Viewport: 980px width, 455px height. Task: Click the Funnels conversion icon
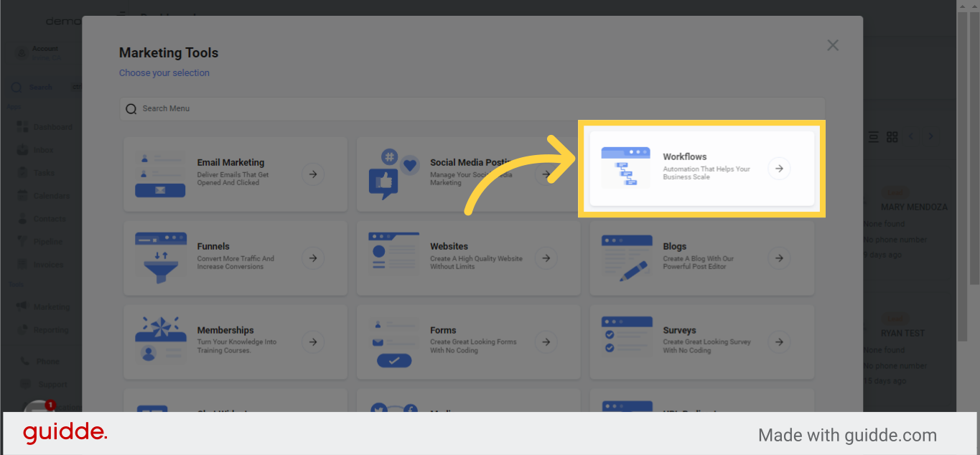click(159, 258)
